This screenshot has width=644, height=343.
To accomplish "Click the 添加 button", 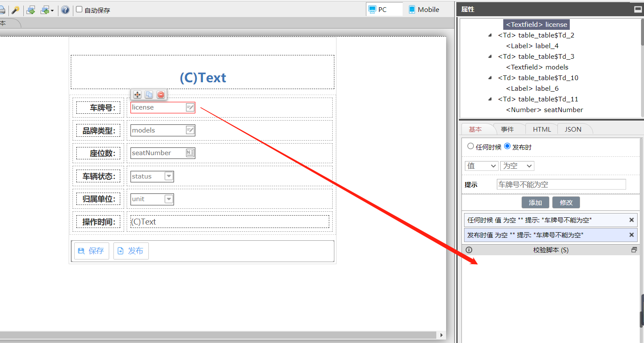I will pyautogui.click(x=535, y=202).
